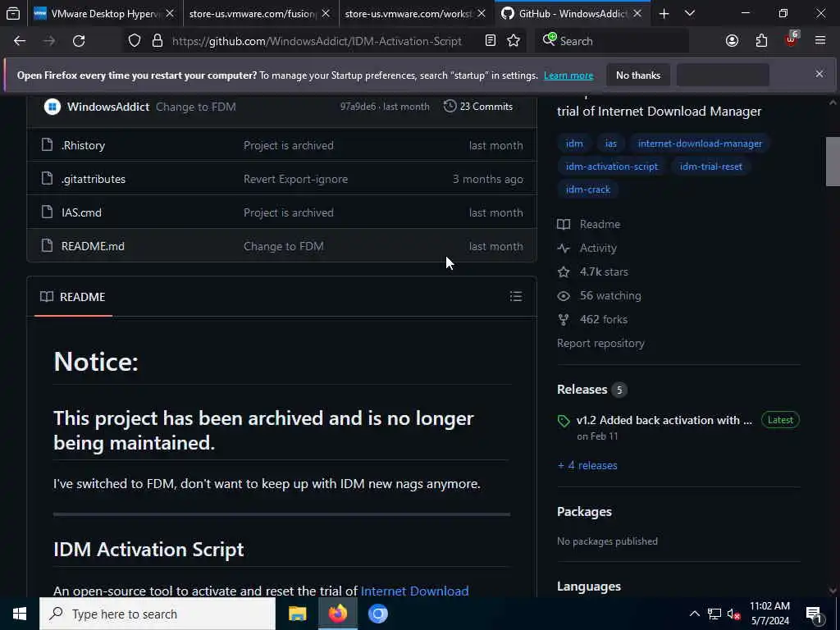
Task: Reload the current GitHub page
Action: [x=79, y=41]
